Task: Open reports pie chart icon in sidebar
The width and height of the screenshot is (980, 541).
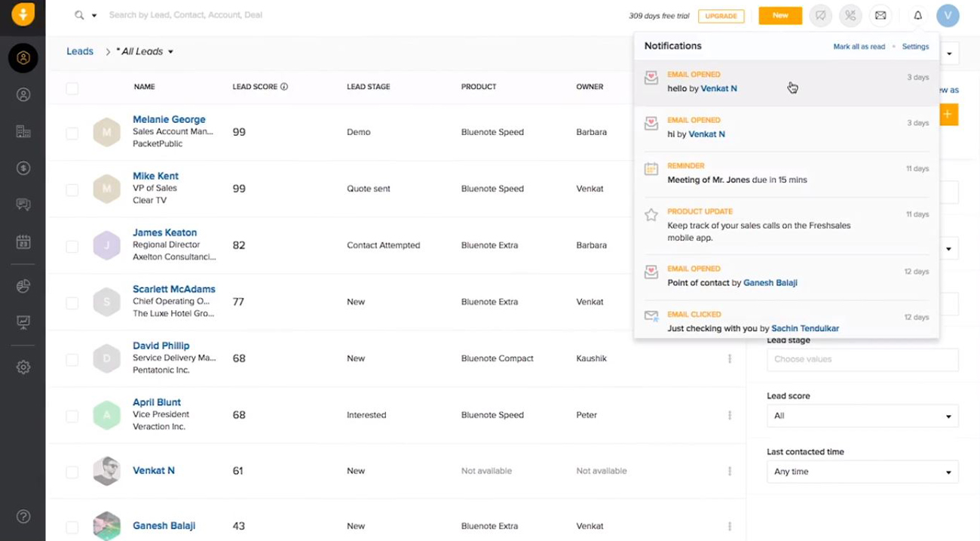Action: pyautogui.click(x=23, y=286)
